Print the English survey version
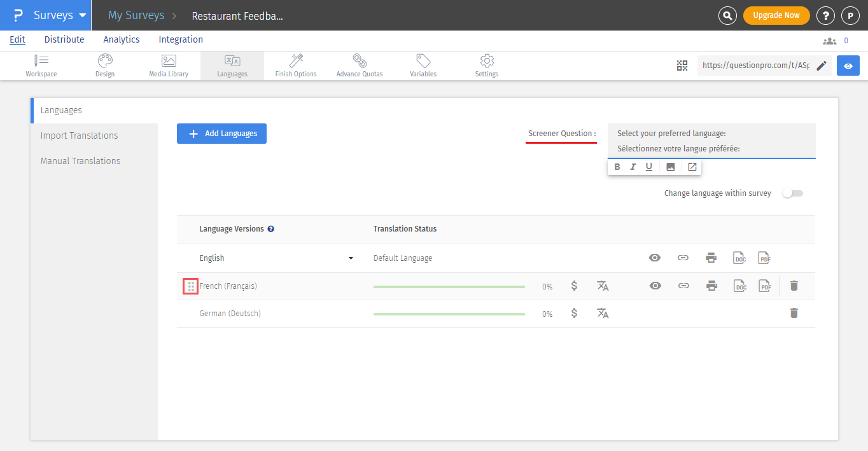 click(x=711, y=258)
